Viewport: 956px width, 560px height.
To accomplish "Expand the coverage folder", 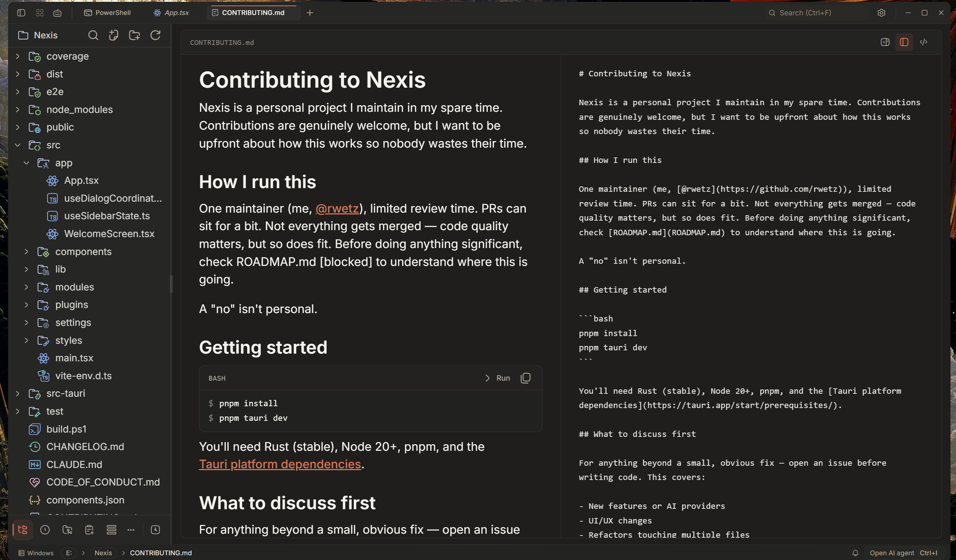I will tap(18, 57).
